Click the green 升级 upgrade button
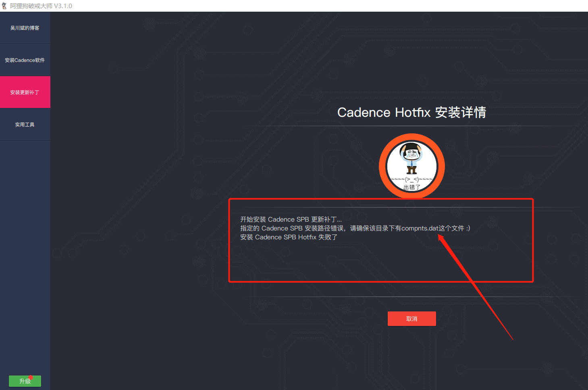The width and height of the screenshot is (588, 390). pyautogui.click(x=25, y=381)
